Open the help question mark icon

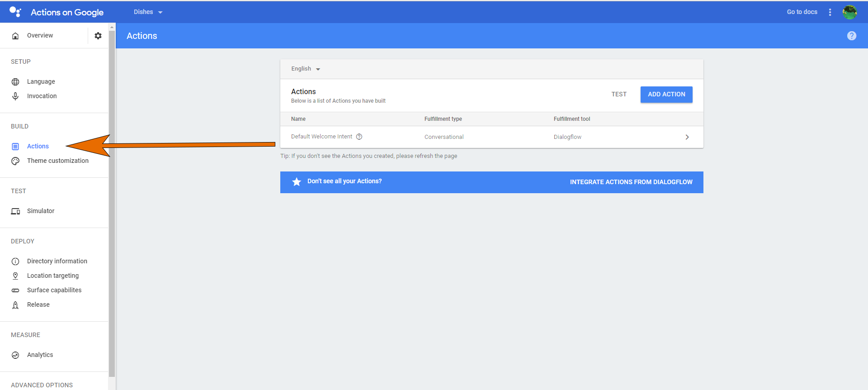[x=852, y=36]
